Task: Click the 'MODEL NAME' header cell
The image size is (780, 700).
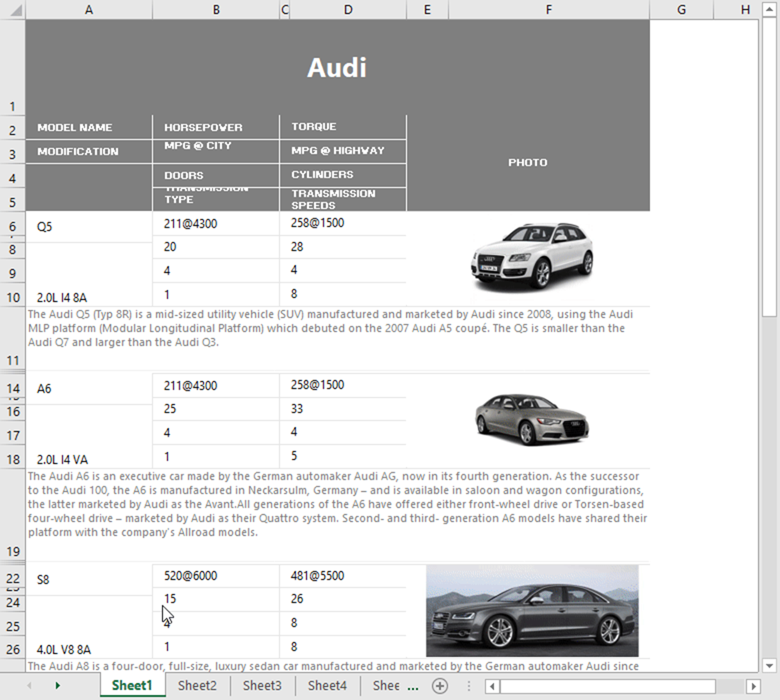Action: [x=89, y=127]
